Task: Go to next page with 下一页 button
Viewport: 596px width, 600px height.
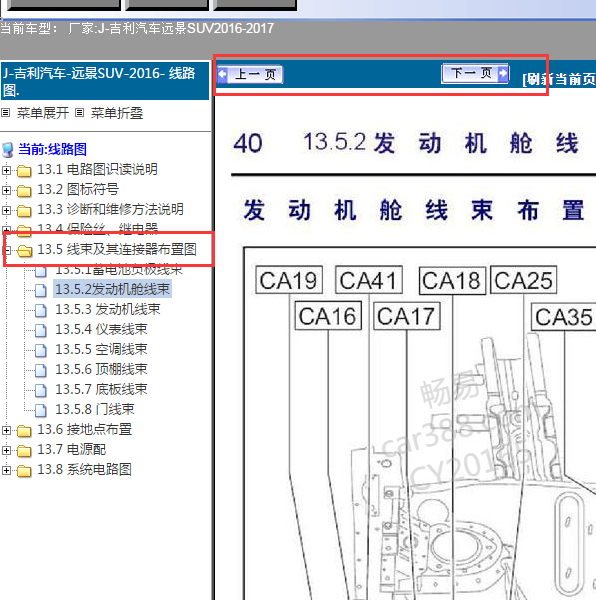Action: 475,73
